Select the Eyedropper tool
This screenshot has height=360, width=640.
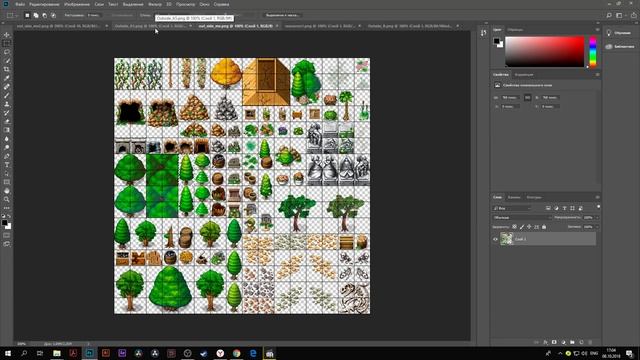7,78
